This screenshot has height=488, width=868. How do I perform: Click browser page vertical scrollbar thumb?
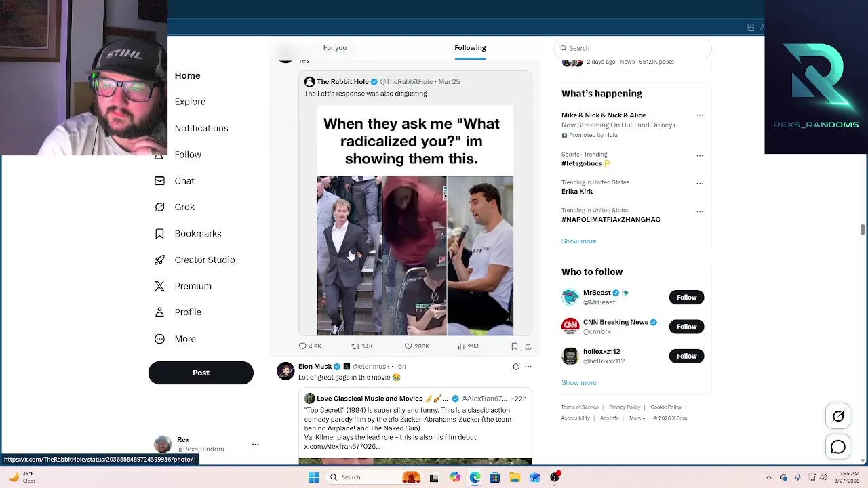coord(863,230)
